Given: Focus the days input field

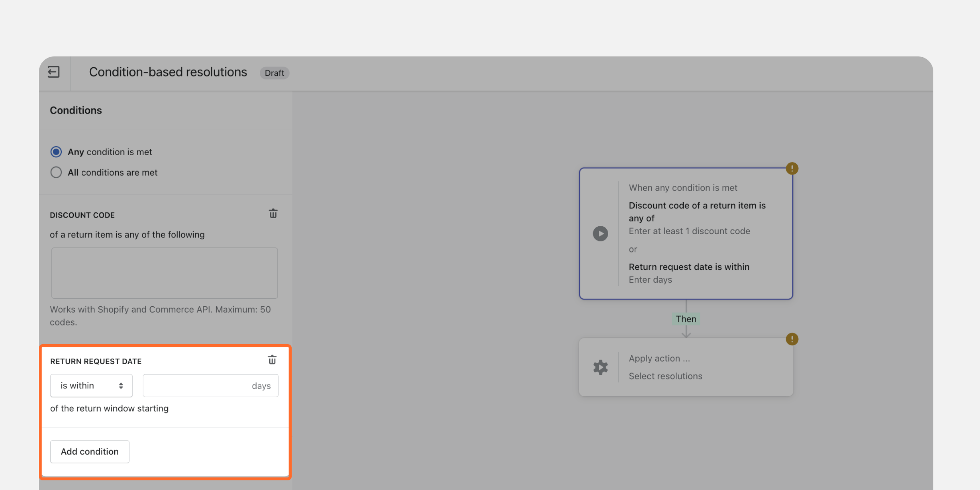Looking at the screenshot, I should [x=210, y=385].
